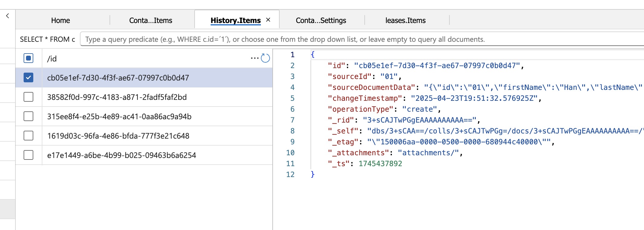Select the checkbox for 315ee8f4 document
The height and width of the screenshot is (230, 644).
click(x=28, y=116)
